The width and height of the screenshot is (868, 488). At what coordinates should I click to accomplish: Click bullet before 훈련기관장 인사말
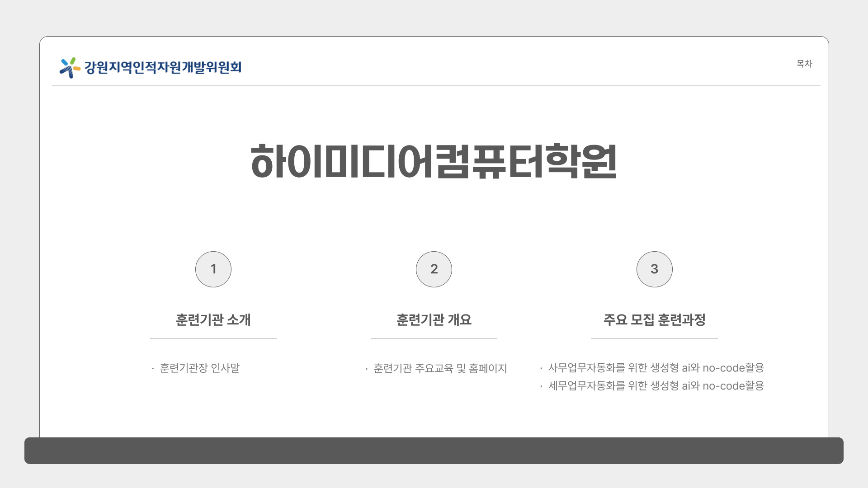tap(153, 369)
